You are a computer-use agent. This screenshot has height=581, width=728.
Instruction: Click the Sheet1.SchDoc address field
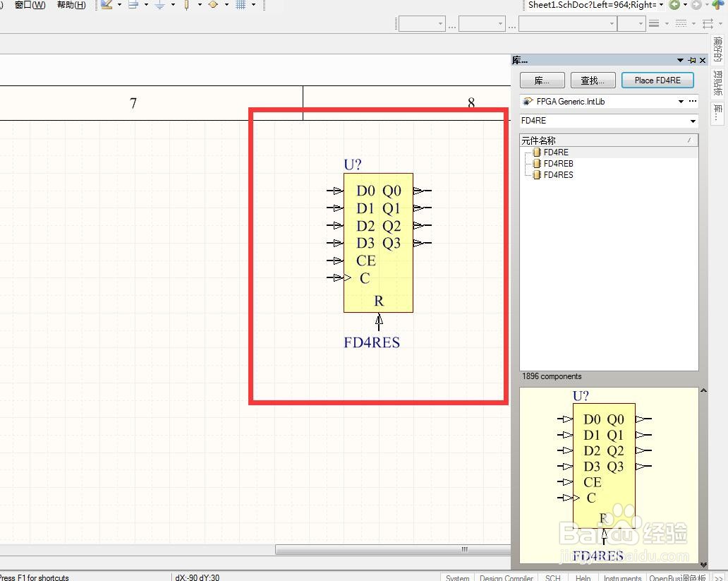[595, 5]
